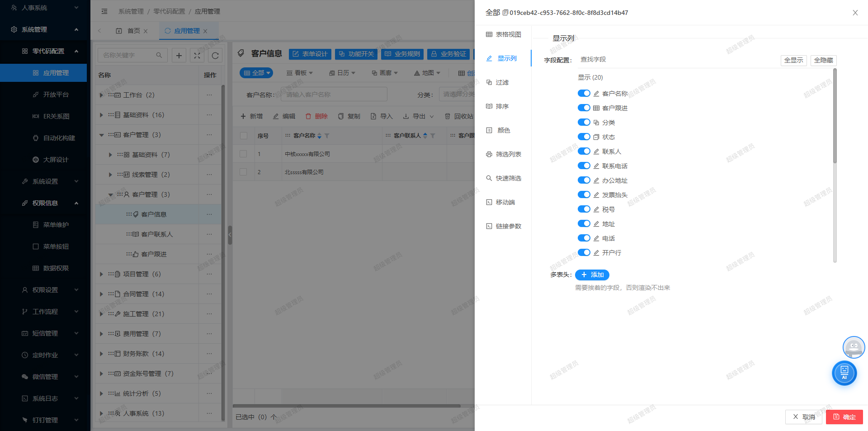Close the 应用管理 tab with its X
This screenshot has height=431, width=868.
(x=205, y=31)
